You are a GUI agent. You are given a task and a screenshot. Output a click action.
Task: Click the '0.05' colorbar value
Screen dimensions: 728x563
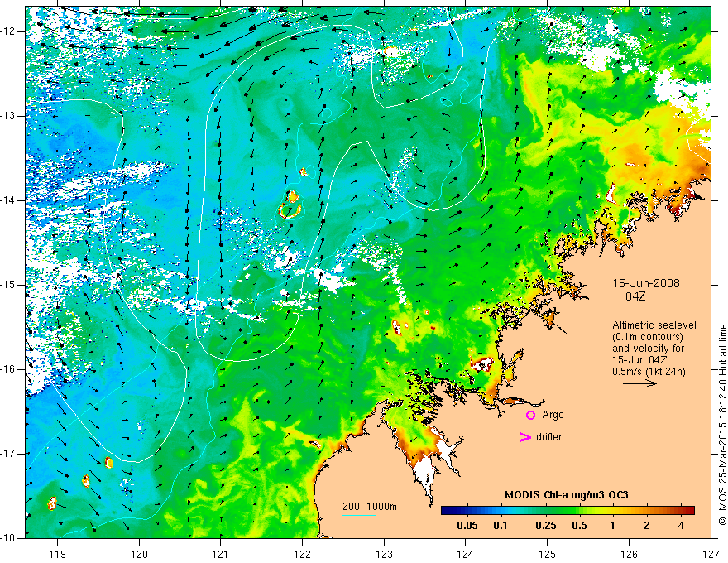[x=467, y=526]
